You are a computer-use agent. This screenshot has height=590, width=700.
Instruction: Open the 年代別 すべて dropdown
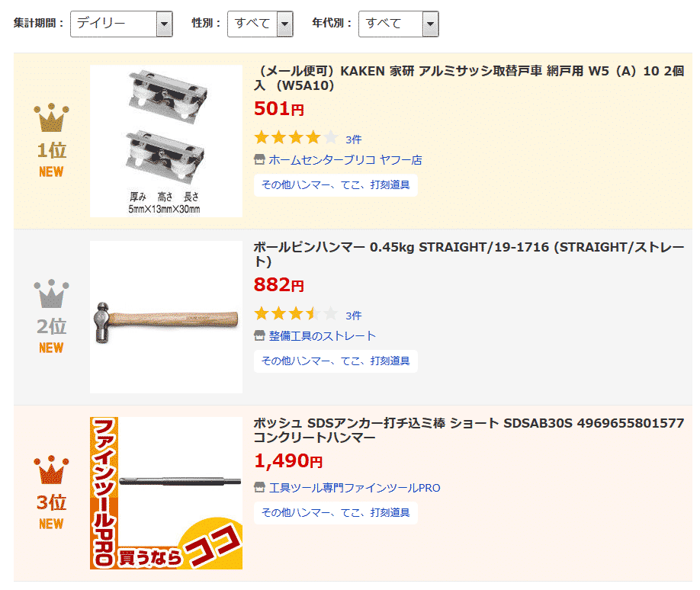(399, 24)
